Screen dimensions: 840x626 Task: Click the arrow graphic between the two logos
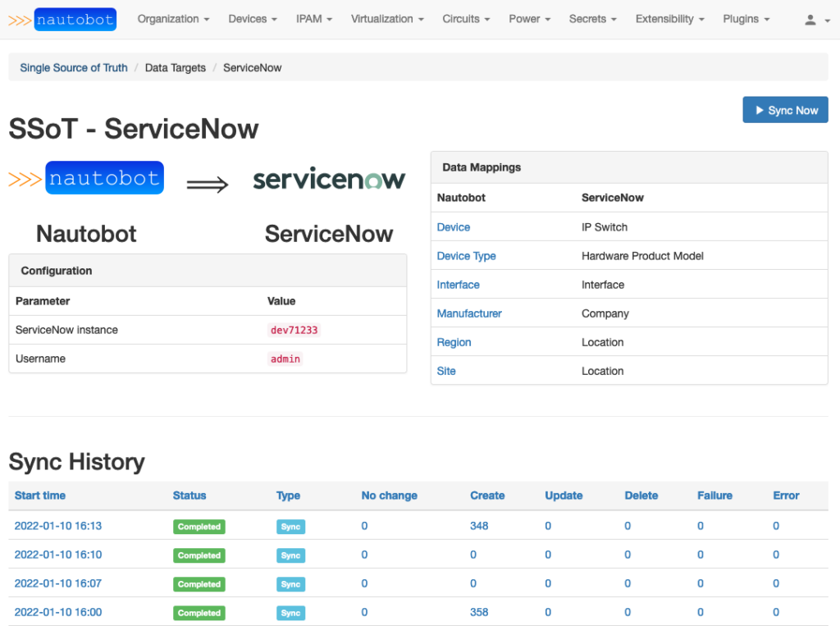(208, 183)
